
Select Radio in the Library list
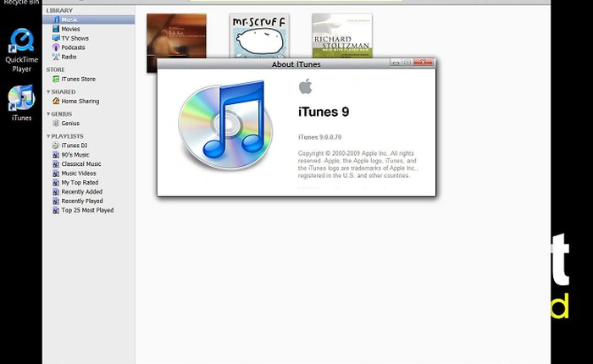click(69, 57)
